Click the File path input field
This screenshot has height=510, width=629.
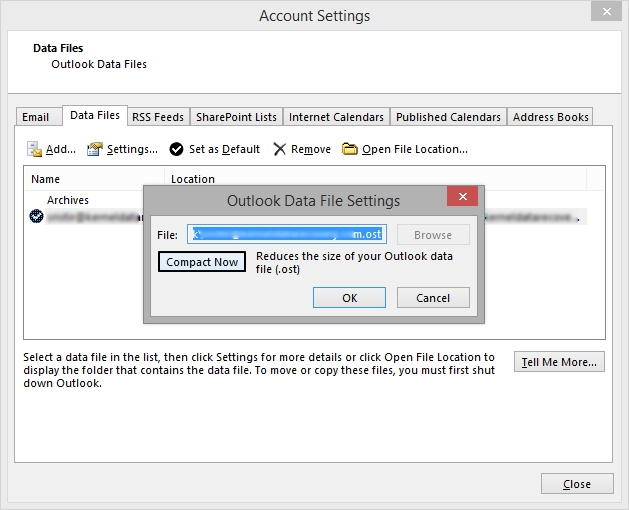click(x=287, y=234)
